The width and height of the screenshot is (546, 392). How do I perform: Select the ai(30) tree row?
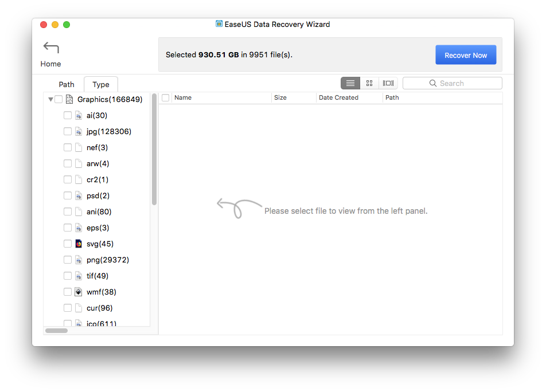click(97, 115)
